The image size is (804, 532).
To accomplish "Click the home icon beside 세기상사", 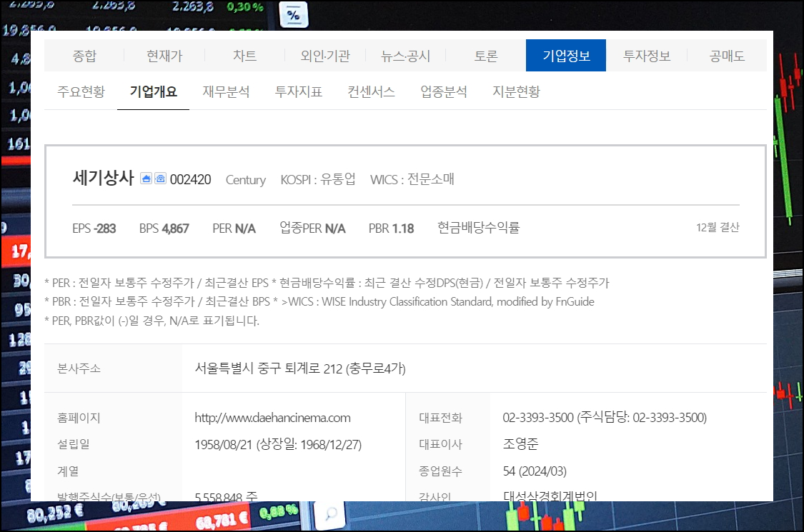I will pos(146,179).
